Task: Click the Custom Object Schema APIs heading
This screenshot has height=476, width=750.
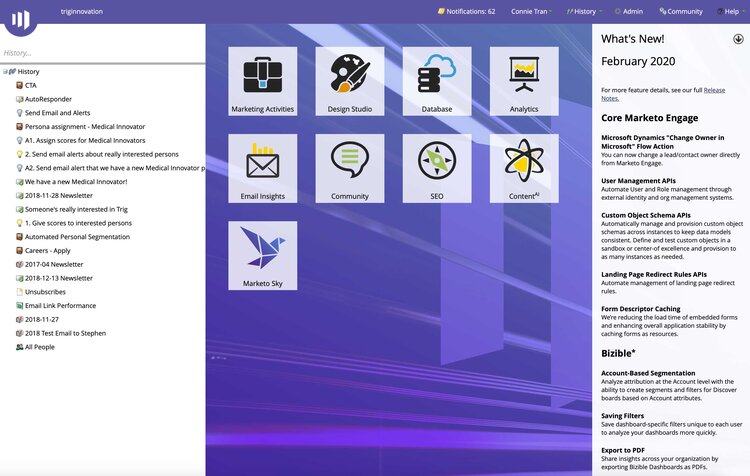Action: coord(646,215)
